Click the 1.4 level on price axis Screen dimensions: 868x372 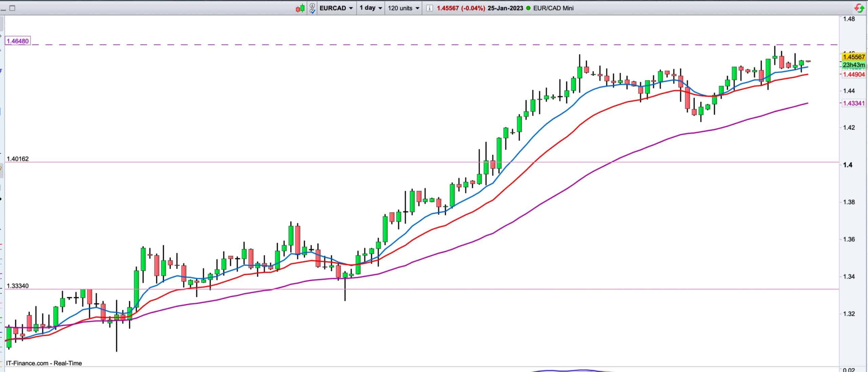click(x=847, y=165)
